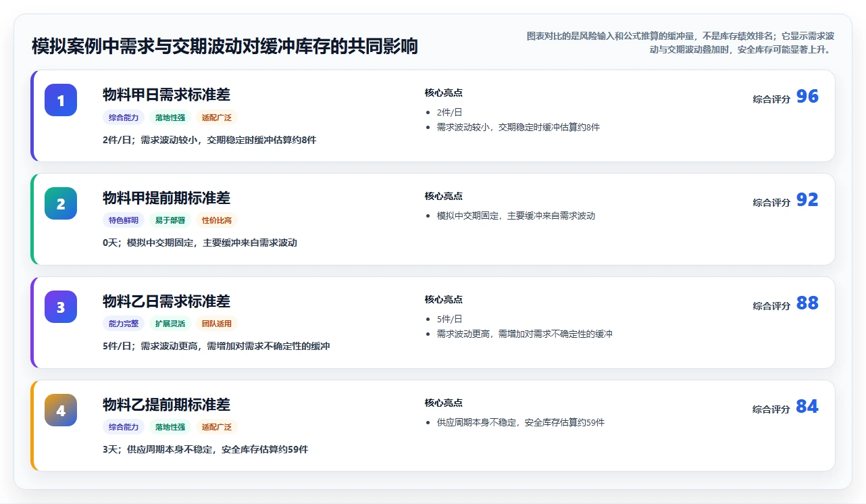Click 核心亮点 heading in the 物料乙提前期标准差 card
This screenshot has width=866, height=504.
click(444, 403)
